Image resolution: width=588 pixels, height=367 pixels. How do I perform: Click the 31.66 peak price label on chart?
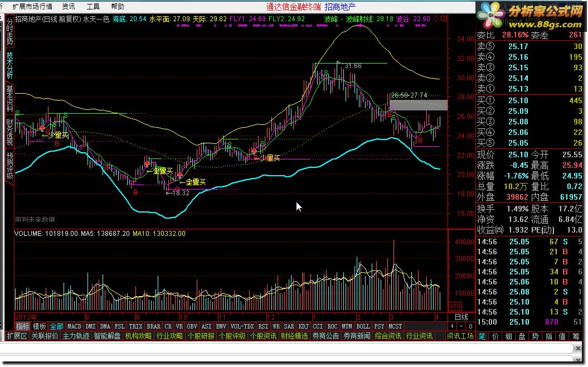(x=353, y=66)
